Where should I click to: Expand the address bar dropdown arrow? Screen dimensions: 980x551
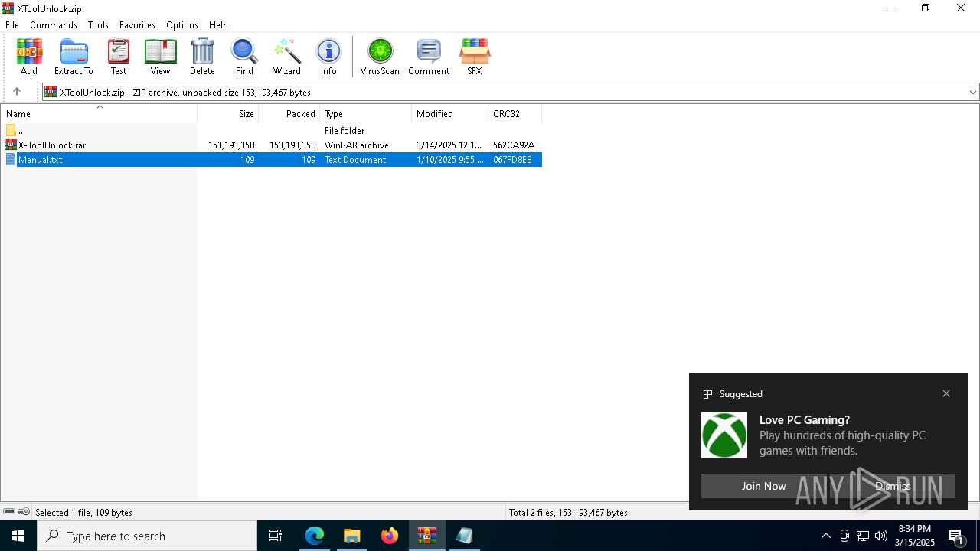click(972, 92)
